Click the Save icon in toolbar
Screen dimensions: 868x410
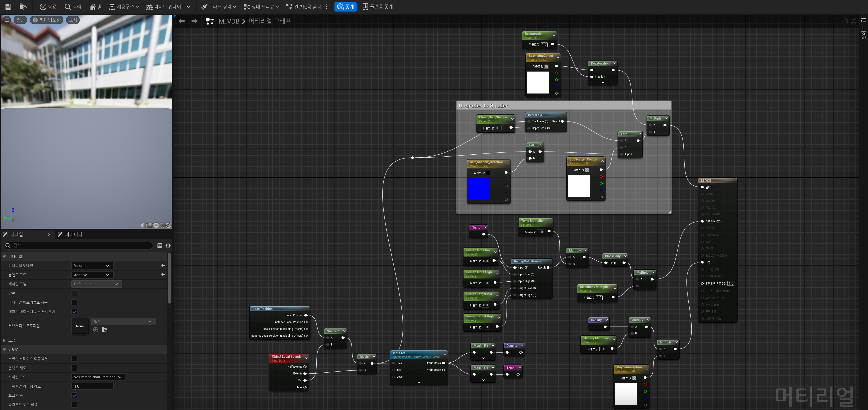point(8,7)
